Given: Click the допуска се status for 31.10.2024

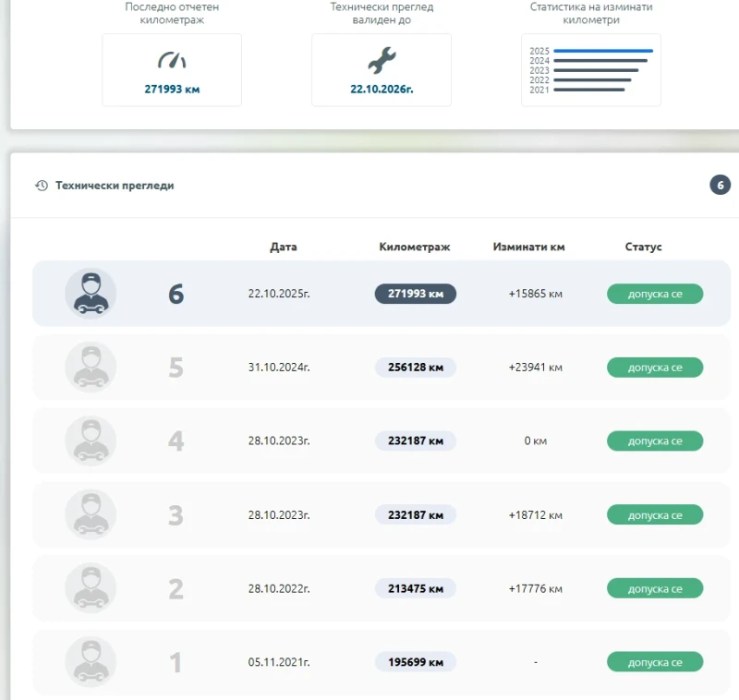Looking at the screenshot, I should 655,368.
